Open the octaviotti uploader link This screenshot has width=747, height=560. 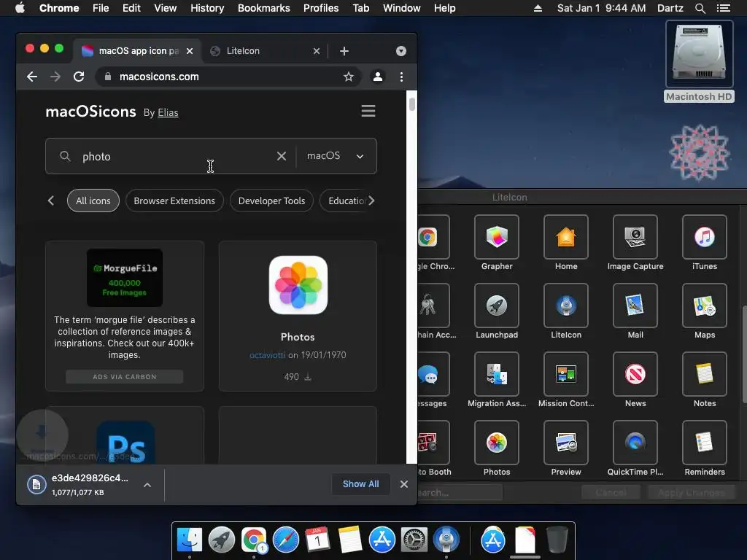(x=267, y=355)
